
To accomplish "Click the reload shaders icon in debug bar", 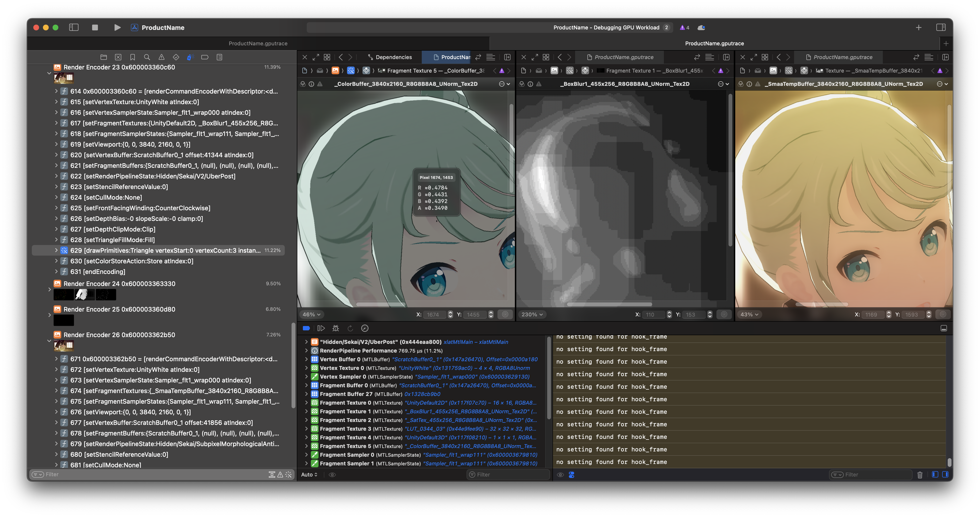I will (x=350, y=328).
